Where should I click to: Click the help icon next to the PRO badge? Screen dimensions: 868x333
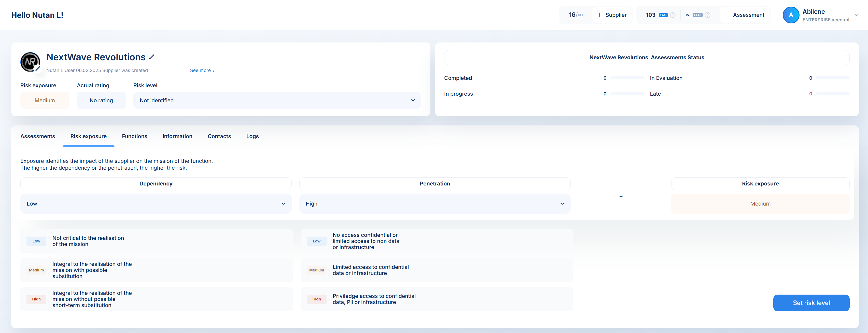coord(673,15)
